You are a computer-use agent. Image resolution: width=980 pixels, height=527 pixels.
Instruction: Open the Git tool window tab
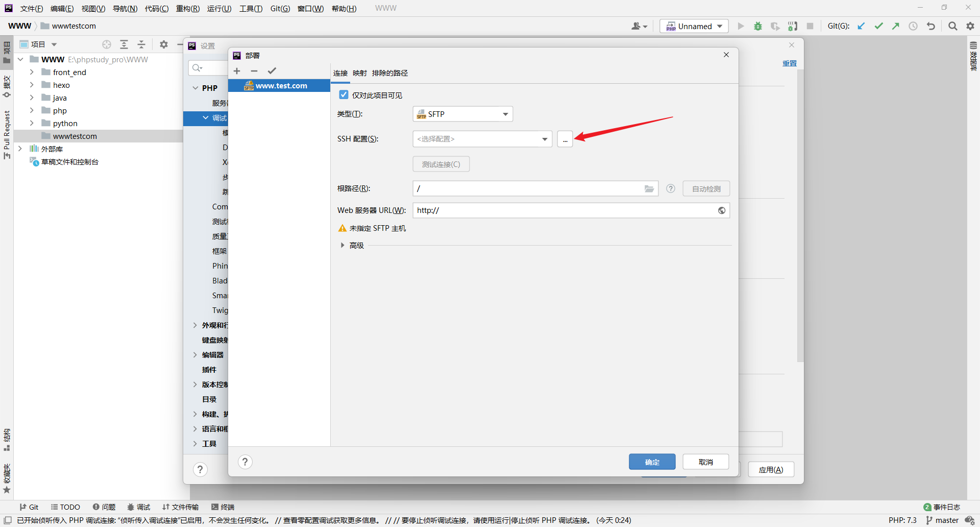pyautogui.click(x=29, y=507)
